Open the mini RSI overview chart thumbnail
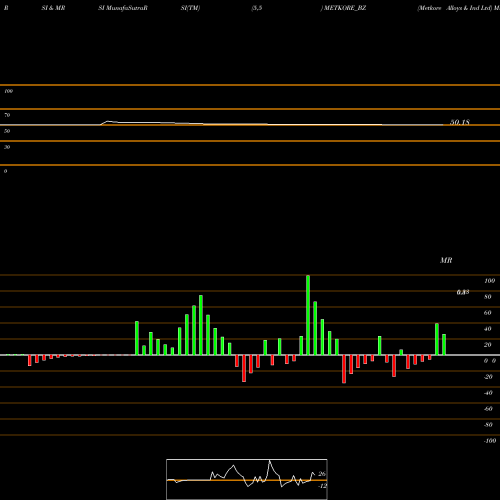Image resolution: width=500 pixels, height=500 pixels. point(247,479)
